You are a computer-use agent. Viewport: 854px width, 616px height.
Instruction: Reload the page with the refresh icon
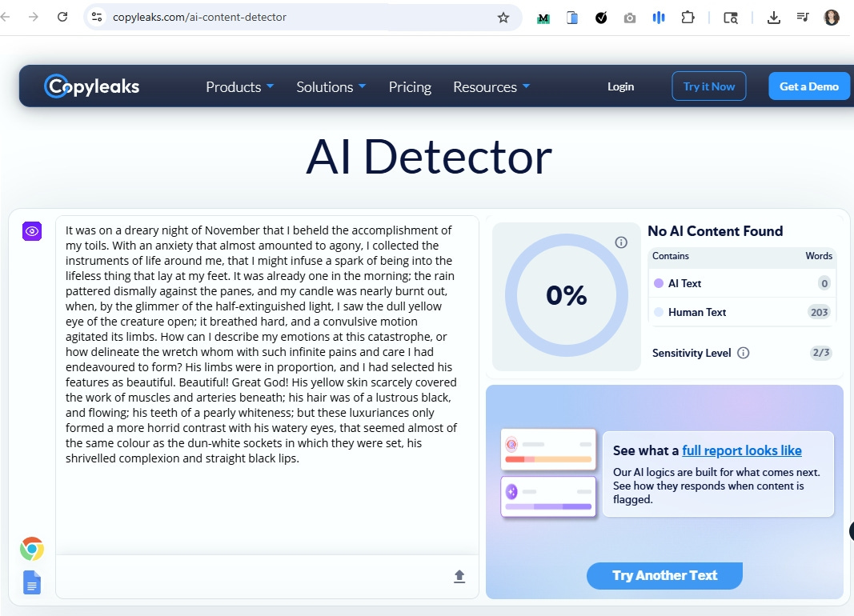click(62, 17)
